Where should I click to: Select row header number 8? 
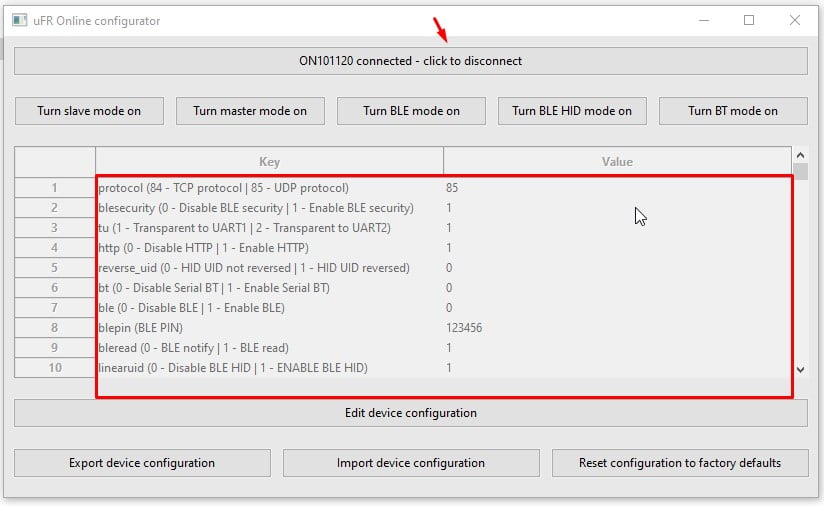pyautogui.click(x=55, y=328)
